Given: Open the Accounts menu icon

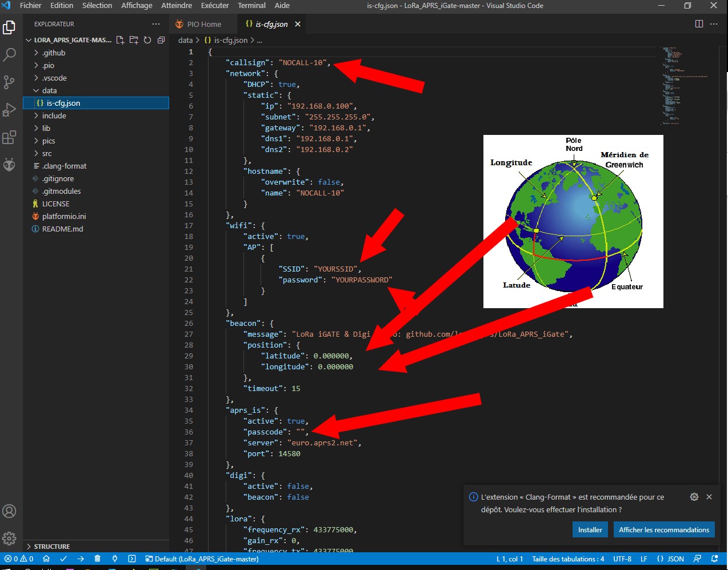Looking at the screenshot, I should 9,511.
